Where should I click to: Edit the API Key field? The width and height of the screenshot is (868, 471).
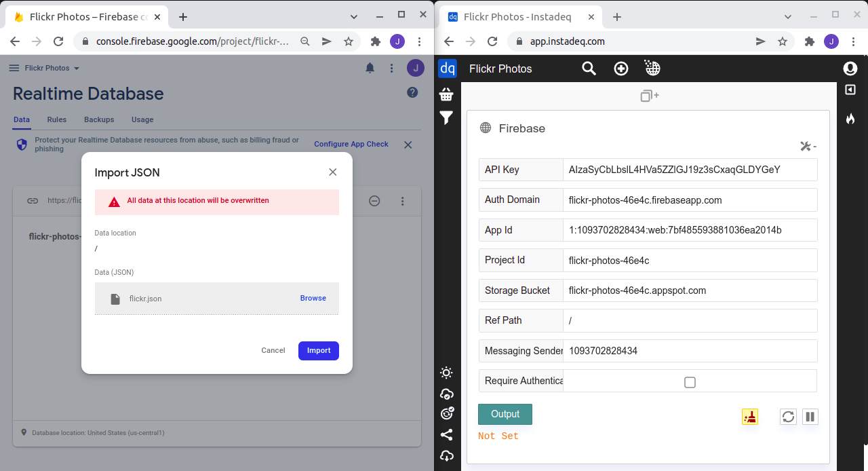tap(690, 170)
